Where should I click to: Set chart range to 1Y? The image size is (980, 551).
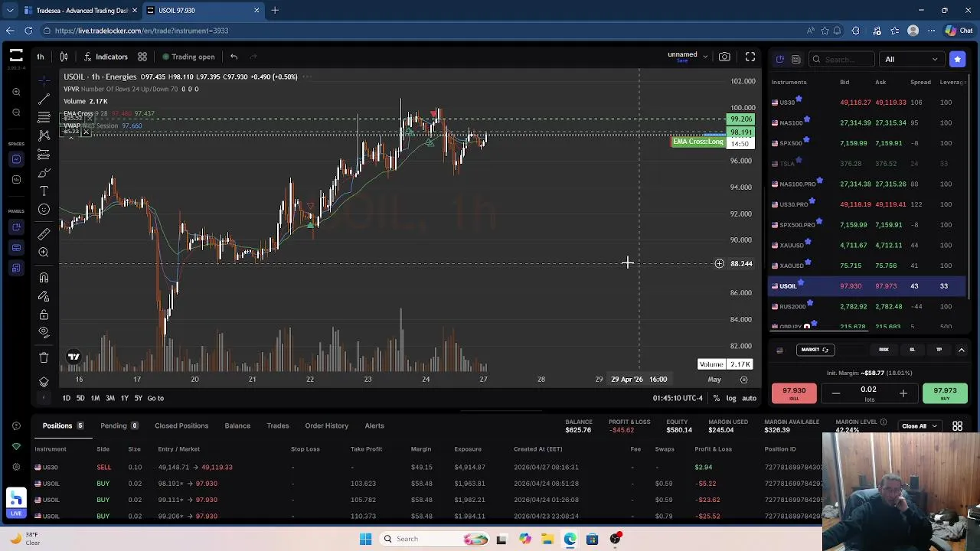coord(124,398)
